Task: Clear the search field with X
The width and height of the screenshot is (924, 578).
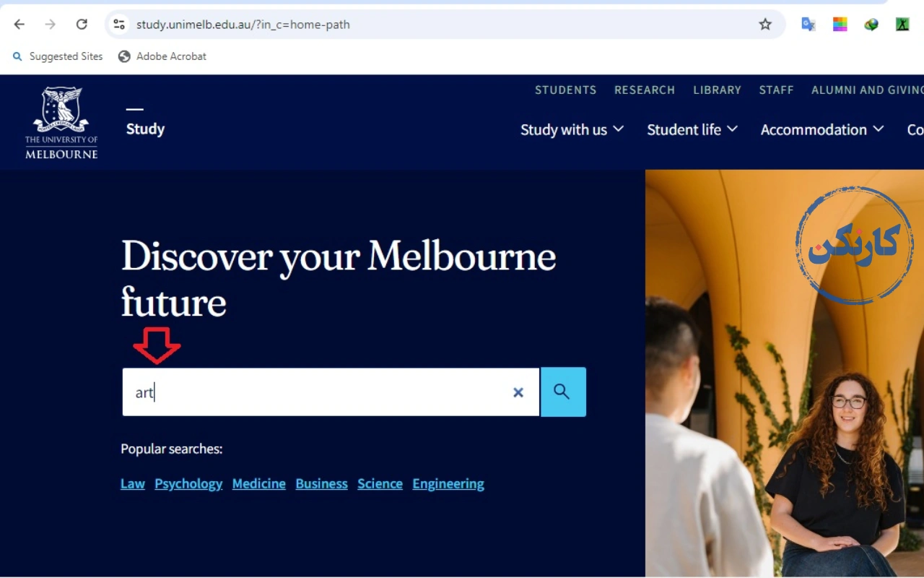Action: (x=518, y=392)
